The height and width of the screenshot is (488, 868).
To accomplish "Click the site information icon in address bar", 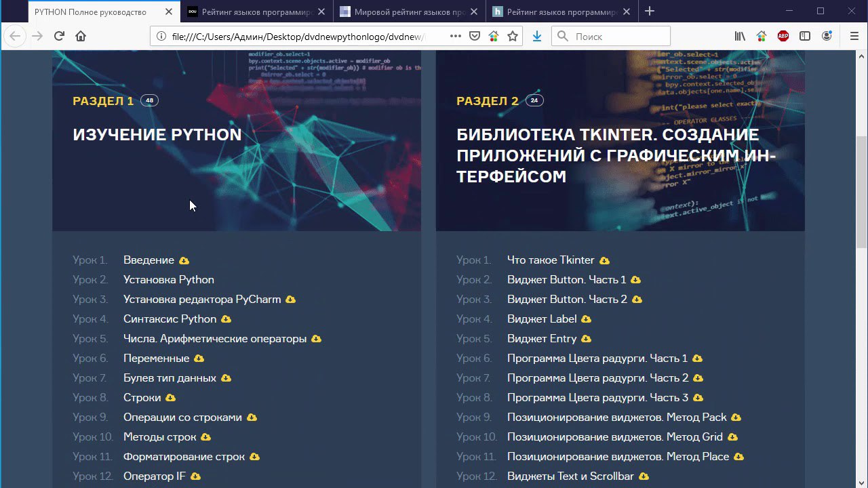I will point(161,37).
